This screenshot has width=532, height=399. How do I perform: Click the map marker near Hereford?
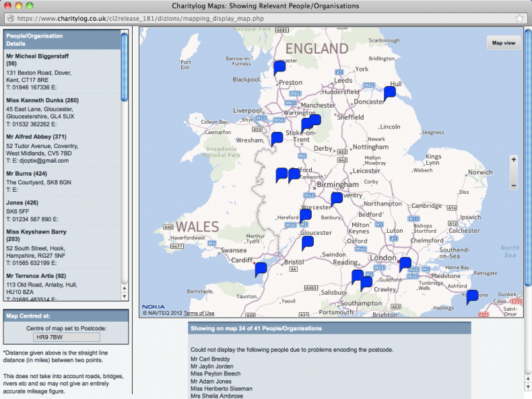click(306, 215)
